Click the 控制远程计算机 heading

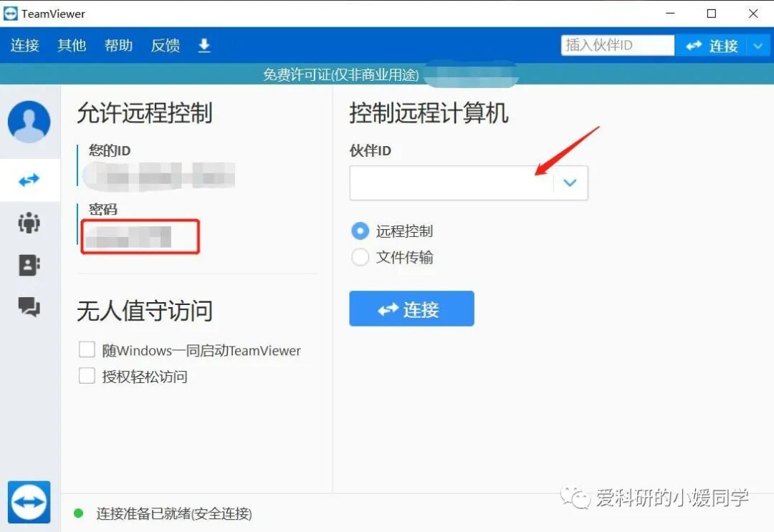429,113
